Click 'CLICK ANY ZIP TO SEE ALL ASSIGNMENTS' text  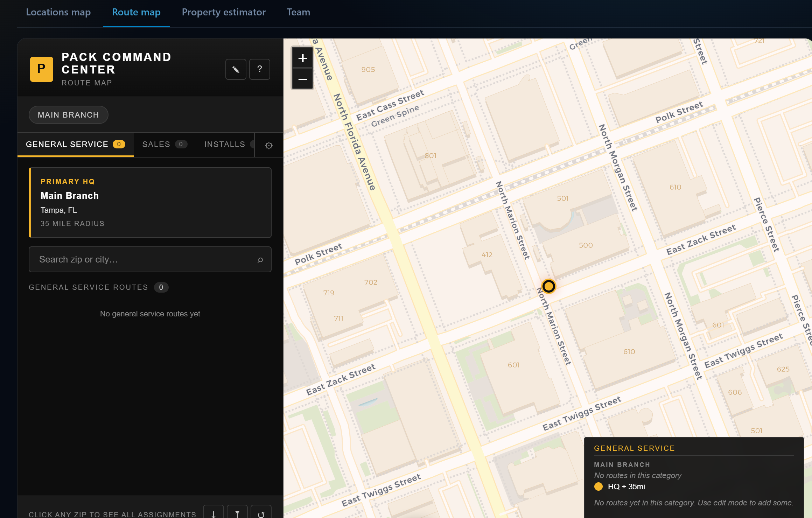[112, 514]
